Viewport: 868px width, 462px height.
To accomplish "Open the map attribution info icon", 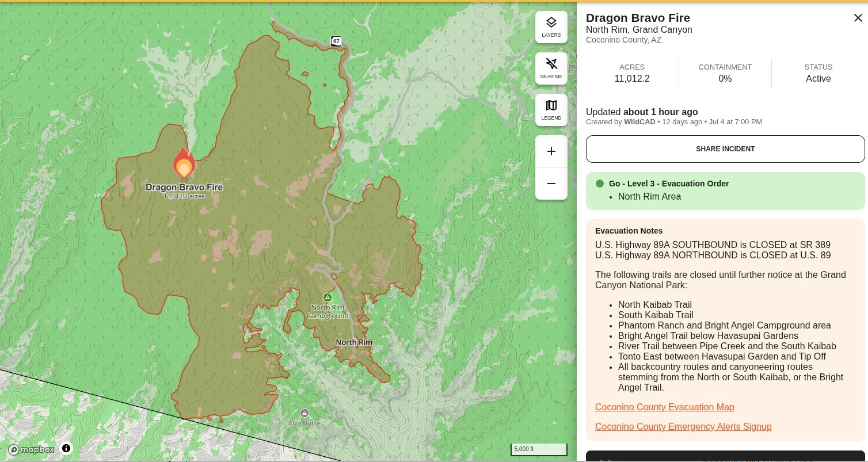I will coord(66,448).
